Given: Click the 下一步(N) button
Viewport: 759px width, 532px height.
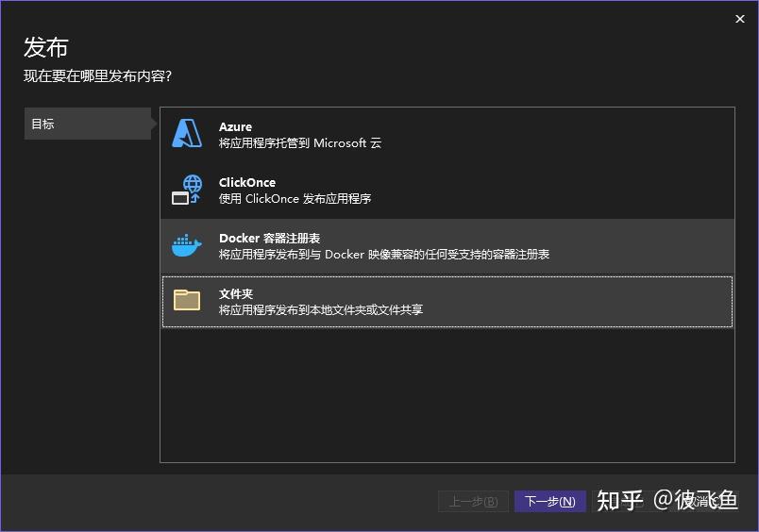Looking at the screenshot, I should (549, 502).
